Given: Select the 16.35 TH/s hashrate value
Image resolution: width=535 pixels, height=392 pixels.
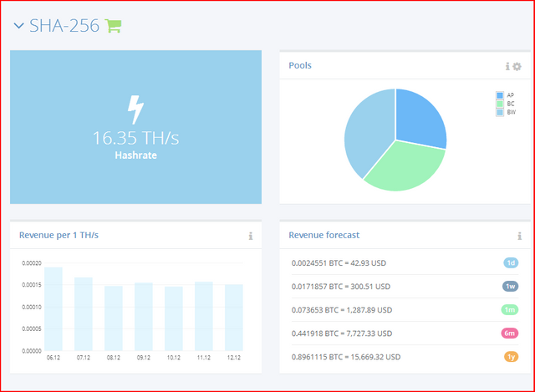Looking at the screenshot, I should (x=135, y=138).
